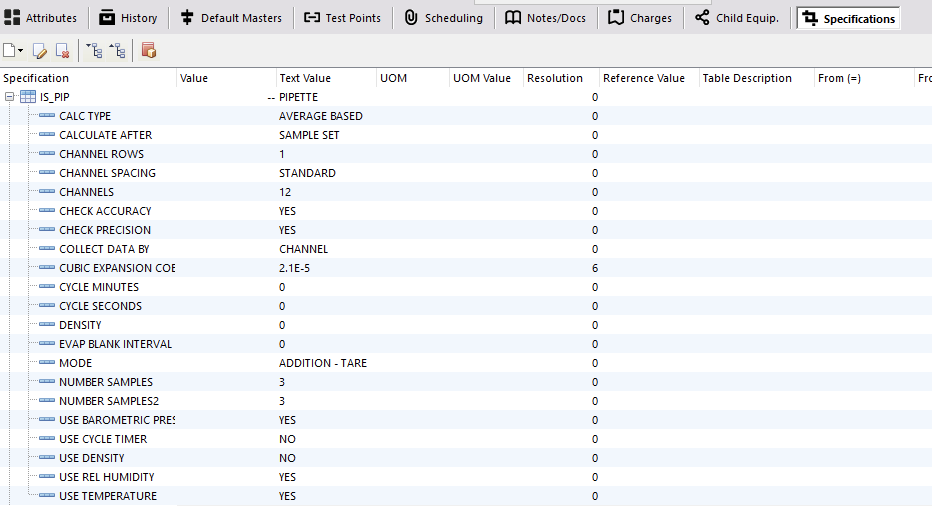This screenshot has width=932, height=506.
Task: Click the icon beside CALC TYPE
Action: point(47,116)
